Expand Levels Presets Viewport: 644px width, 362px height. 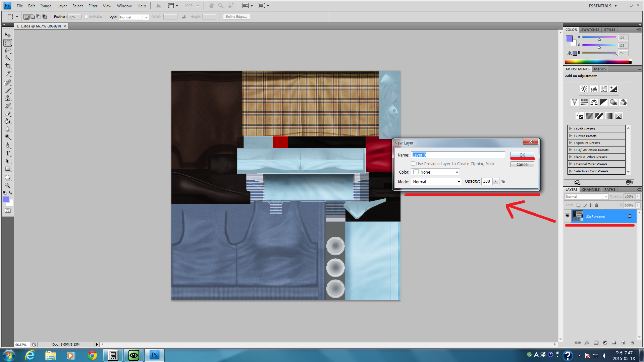pyautogui.click(x=571, y=129)
